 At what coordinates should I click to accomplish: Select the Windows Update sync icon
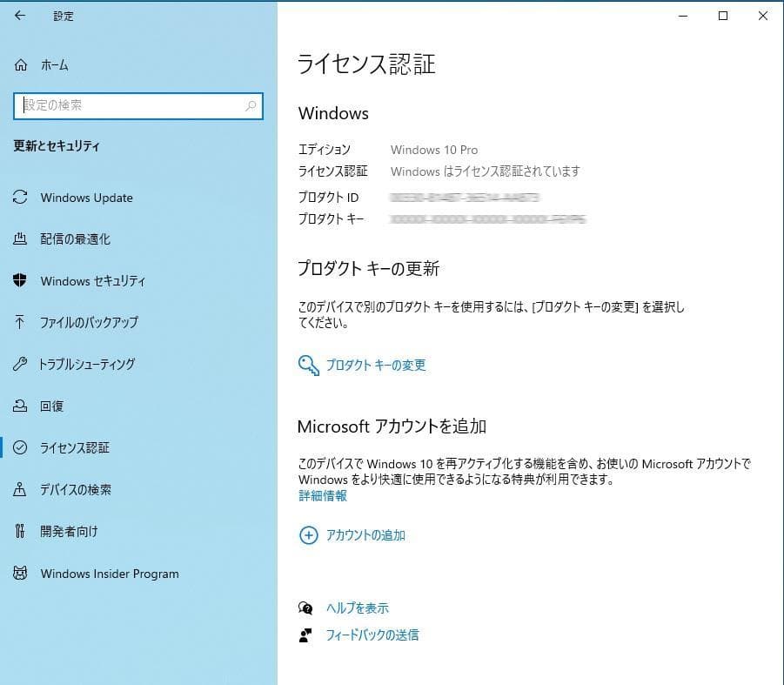point(20,197)
